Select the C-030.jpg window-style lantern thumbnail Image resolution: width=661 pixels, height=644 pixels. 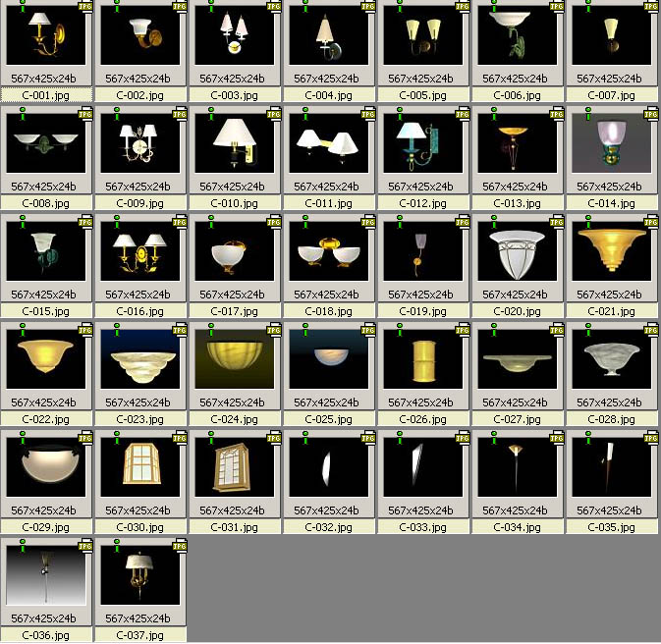(140, 467)
